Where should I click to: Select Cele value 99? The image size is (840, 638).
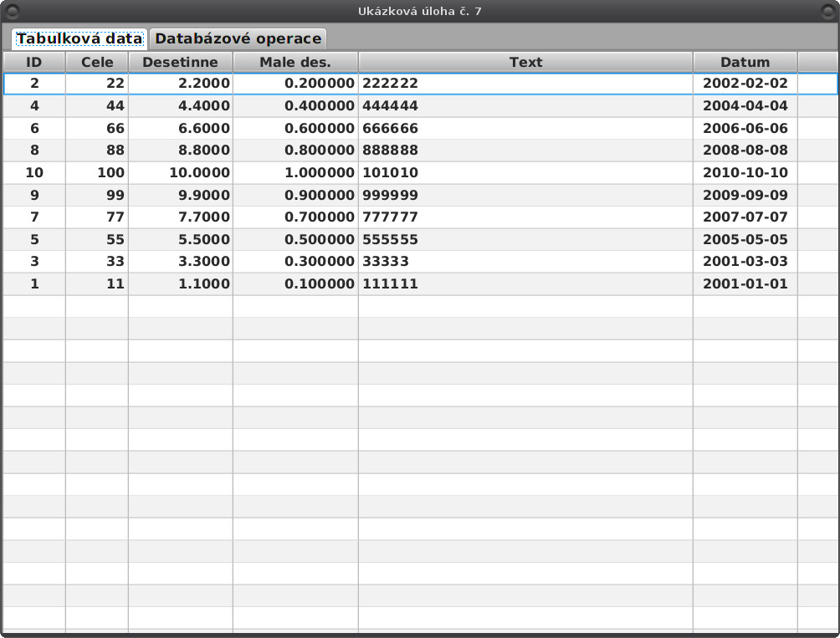pyautogui.click(x=97, y=196)
